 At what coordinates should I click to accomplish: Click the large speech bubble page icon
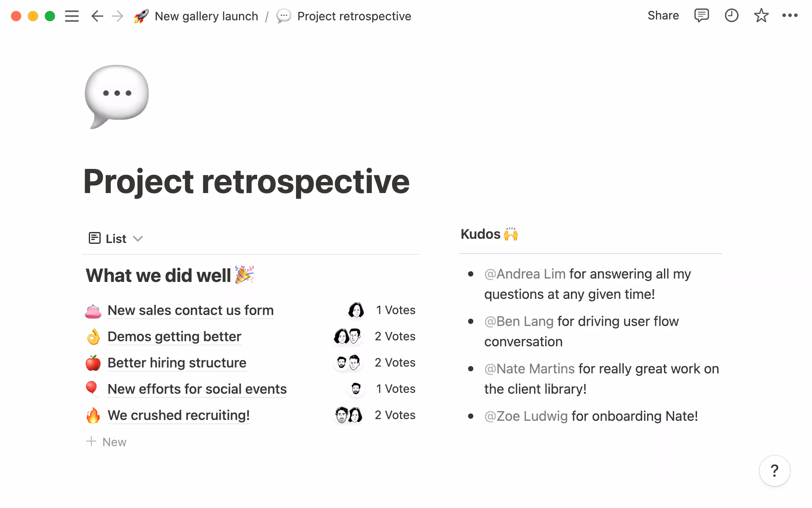(116, 96)
